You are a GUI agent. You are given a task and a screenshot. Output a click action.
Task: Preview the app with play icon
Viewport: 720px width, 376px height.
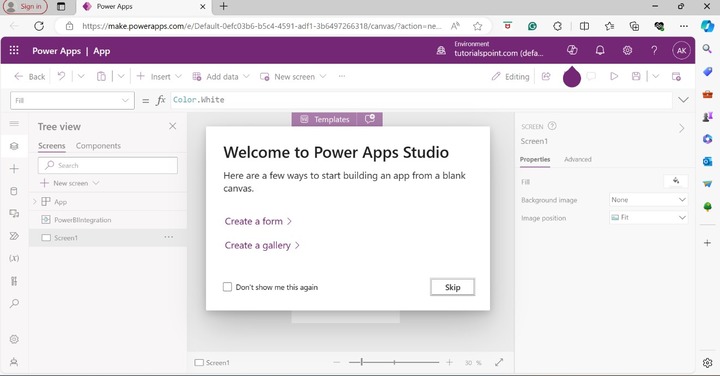[x=614, y=76]
